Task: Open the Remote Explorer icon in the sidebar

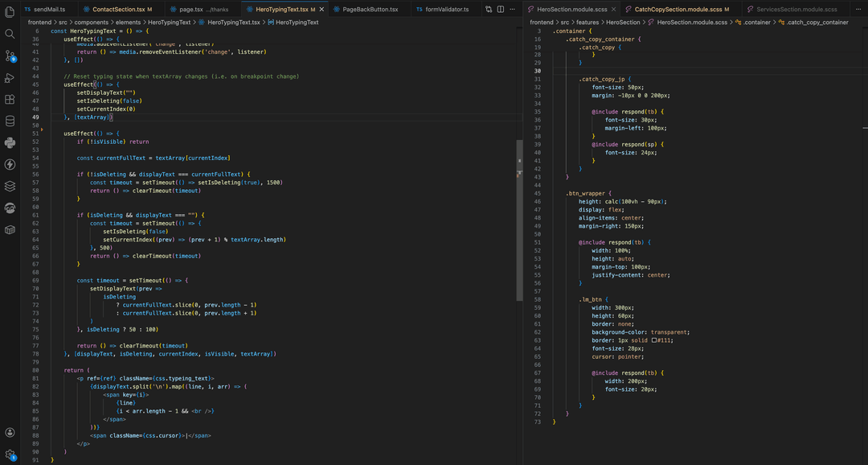Action: [9, 207]
